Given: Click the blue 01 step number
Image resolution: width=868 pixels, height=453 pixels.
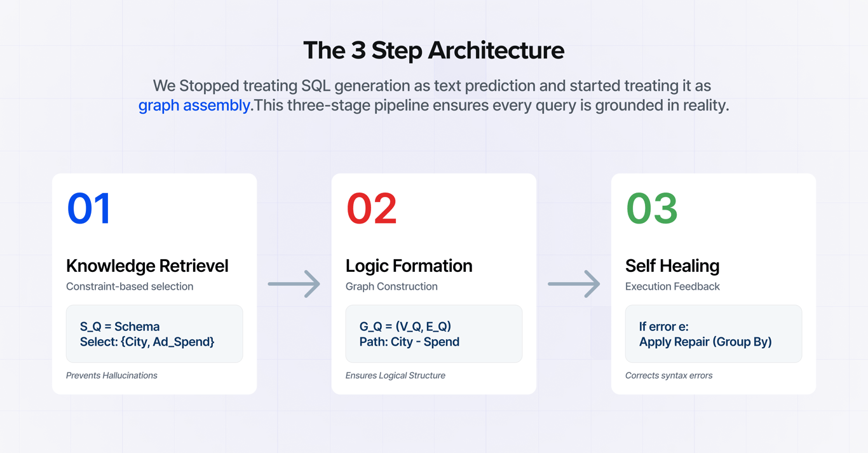Looking at the screenshot, I should 90,209.
